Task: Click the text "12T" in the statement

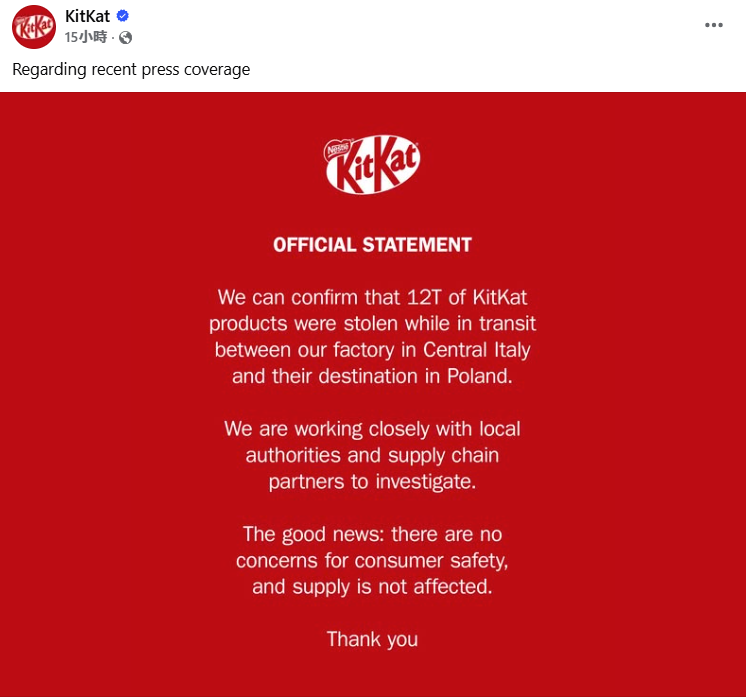Action: [x=430, y=298]
